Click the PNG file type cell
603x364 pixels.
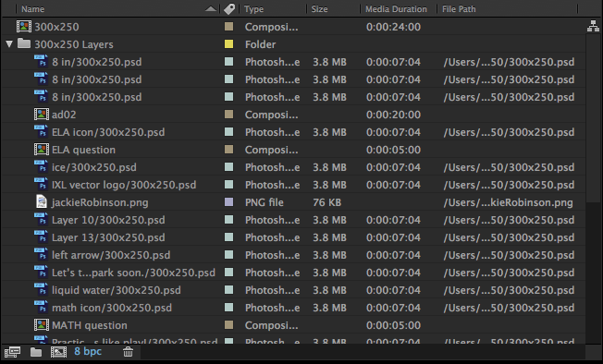(x=265, y=202)
